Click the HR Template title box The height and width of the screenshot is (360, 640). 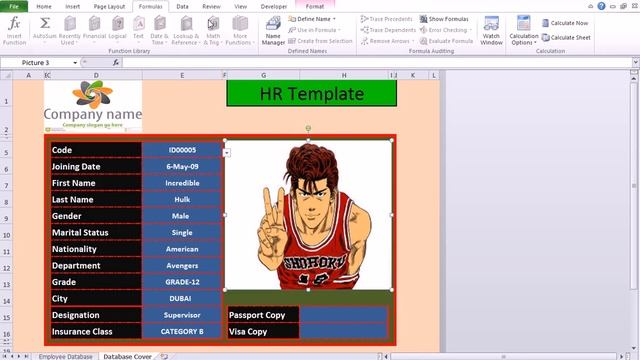tap(311, 93)
